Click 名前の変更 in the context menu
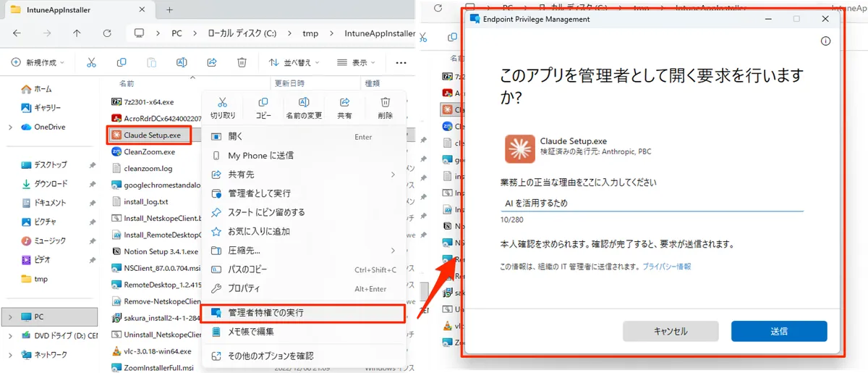Screen dimensions: 868x373 304,108
